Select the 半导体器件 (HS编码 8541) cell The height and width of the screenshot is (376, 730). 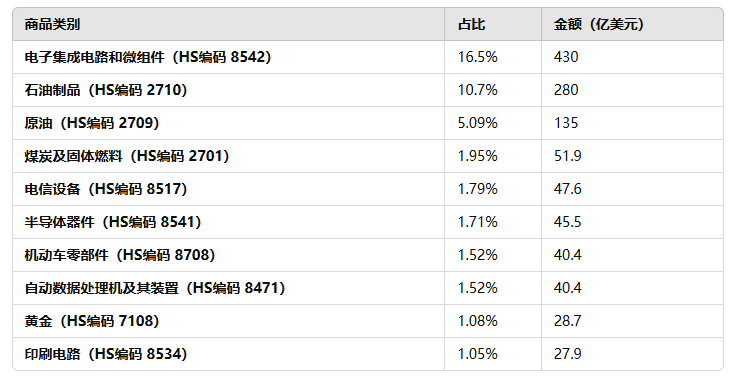click(228, 222)
